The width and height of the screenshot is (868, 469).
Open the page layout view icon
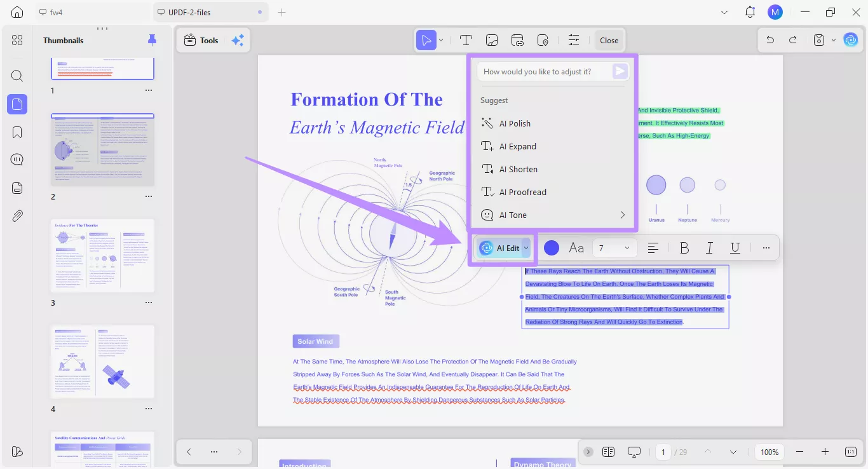(x=609, y=452)
